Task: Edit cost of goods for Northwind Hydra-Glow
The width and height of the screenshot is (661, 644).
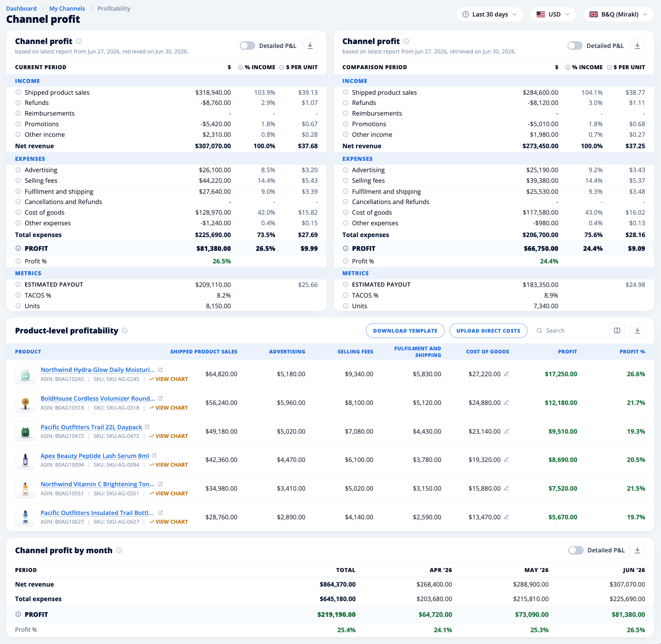Action: (506, 374)
